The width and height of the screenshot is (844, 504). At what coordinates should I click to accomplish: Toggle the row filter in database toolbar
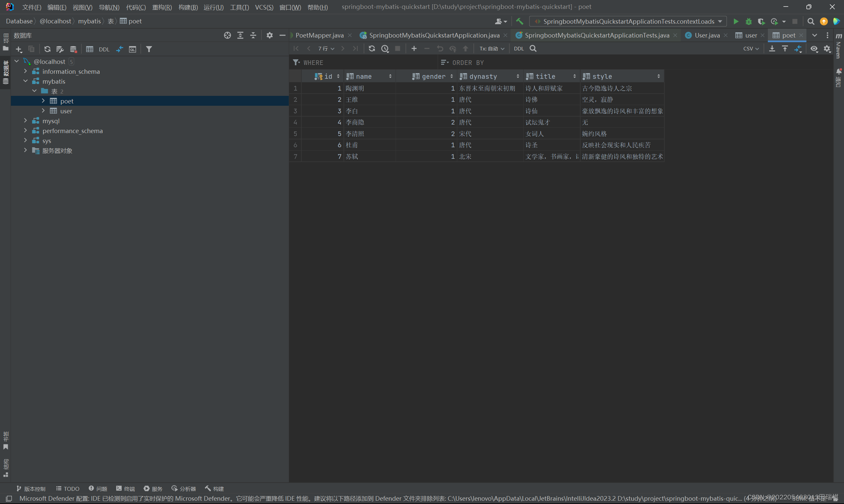[x=149, y=49]
